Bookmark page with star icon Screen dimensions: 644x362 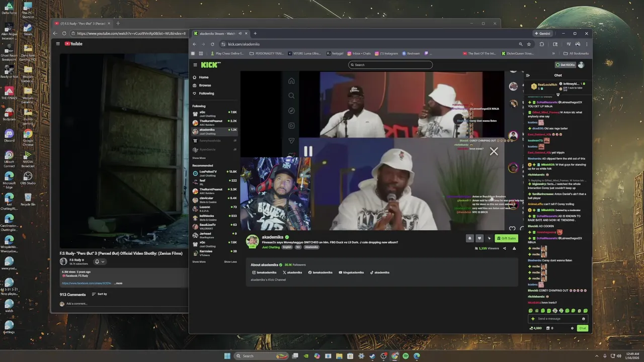(x=529, y=44)
